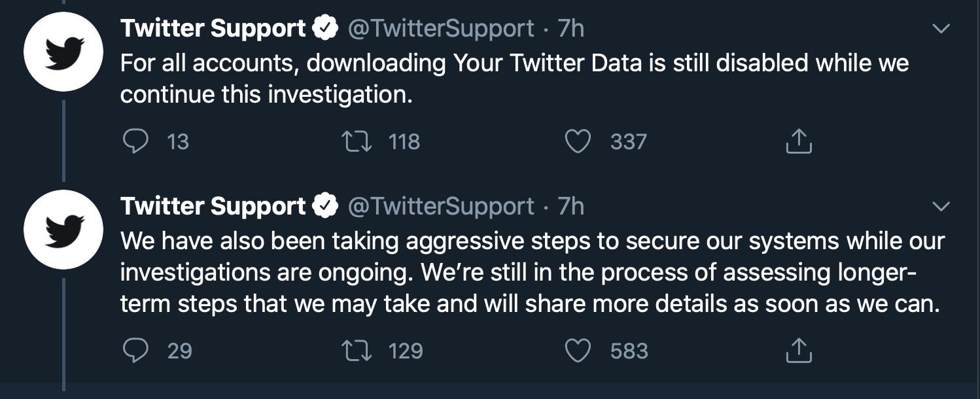Click the Twitter Support name on the aggressive steps tweet
Image resolution: width=980 pixels, height=399 pixels.
point(213,207)
